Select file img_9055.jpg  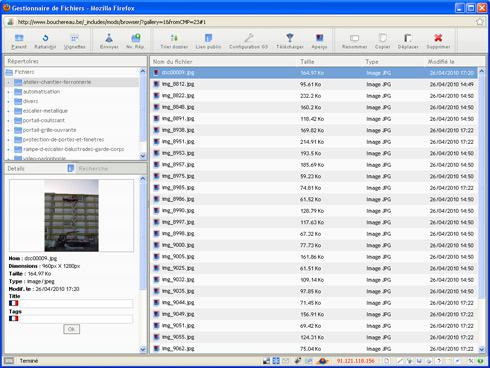tap(313, 337)
